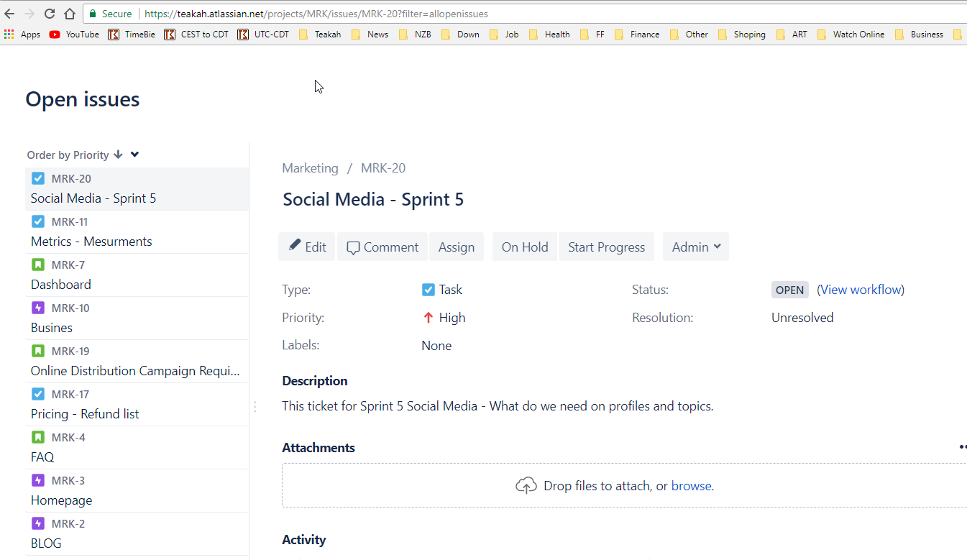Image resolution: width=967 pixels, height=560 pixels.
Task: Open the Marketing project breadcrumb
Action: [310, 168]
